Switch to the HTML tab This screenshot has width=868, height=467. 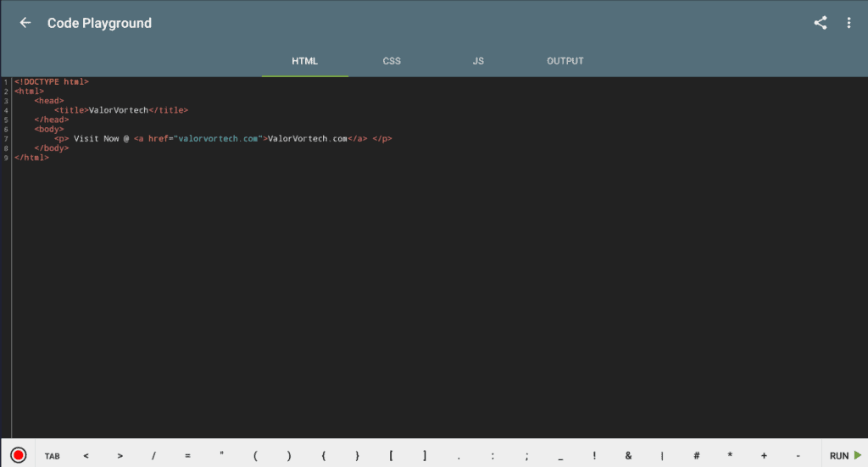coord(304,61)
